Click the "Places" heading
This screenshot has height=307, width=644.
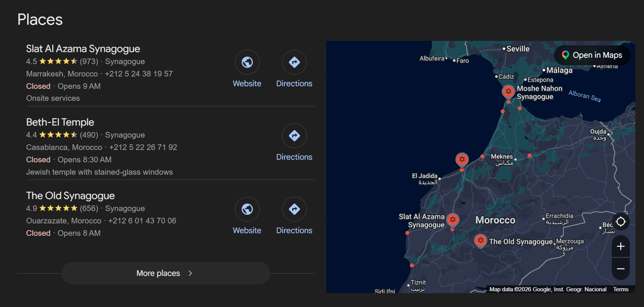(40, 19)
